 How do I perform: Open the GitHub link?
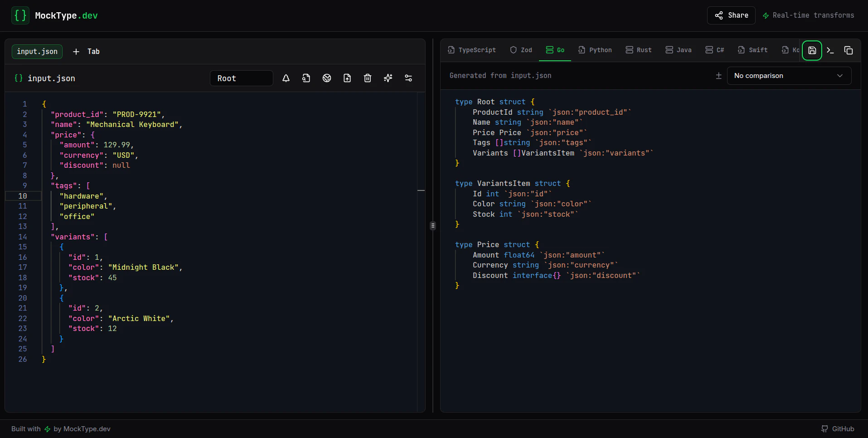click(838, 428)
